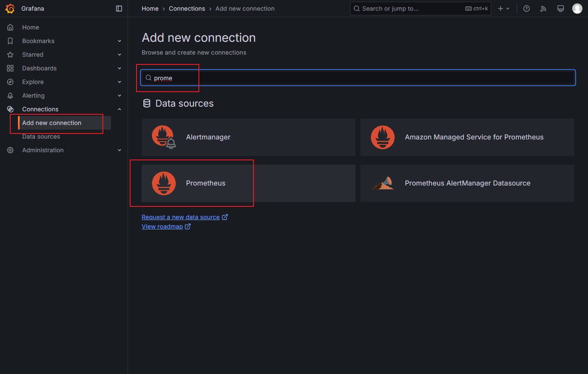Click the Home breadcrumb link

click(150, 9)
